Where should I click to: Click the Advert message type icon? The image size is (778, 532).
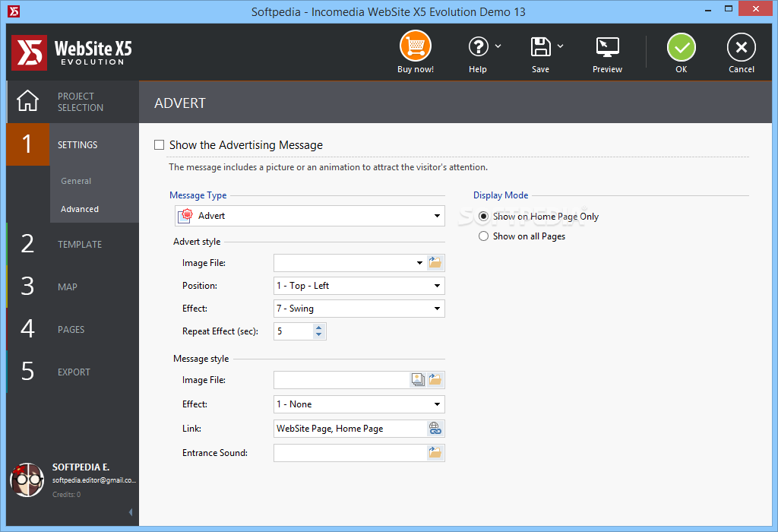click(x=185, y=216)
